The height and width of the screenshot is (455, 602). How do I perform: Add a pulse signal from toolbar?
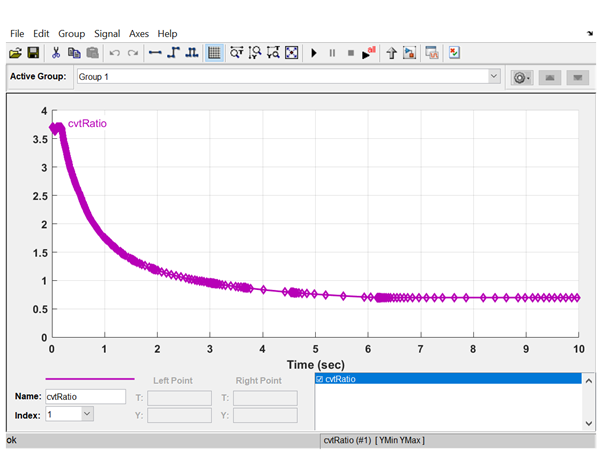click(x=191, y=53)
